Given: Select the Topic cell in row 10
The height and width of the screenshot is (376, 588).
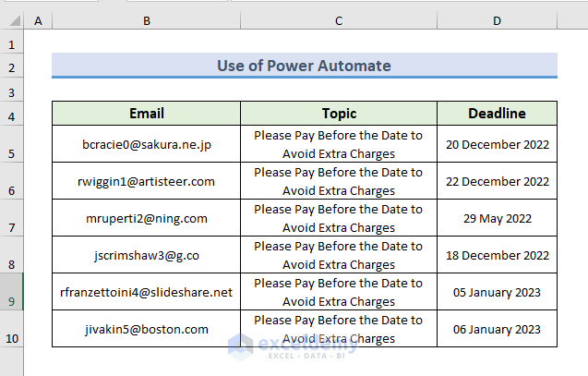Looking at the screenshot, I should pos(339,328).
